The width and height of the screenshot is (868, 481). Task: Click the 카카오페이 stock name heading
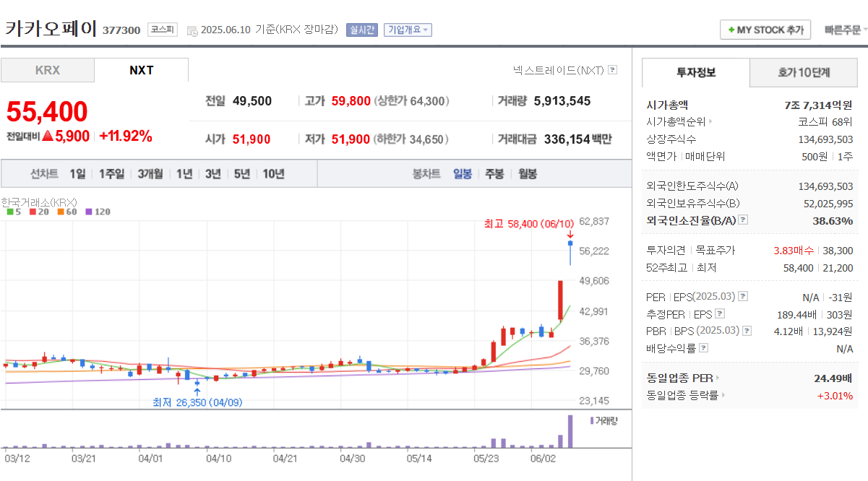click(x=51, y=28)
